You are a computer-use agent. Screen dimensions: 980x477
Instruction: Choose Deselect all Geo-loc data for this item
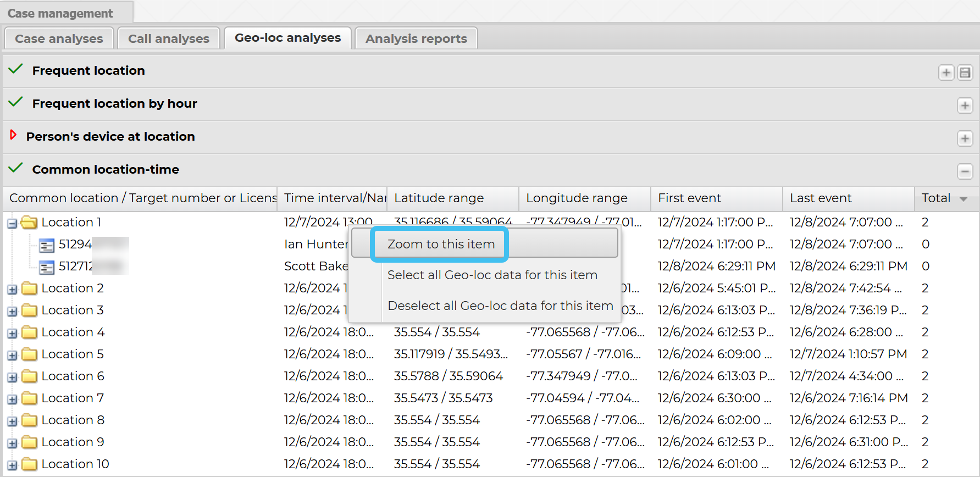[x=500, y=306]
